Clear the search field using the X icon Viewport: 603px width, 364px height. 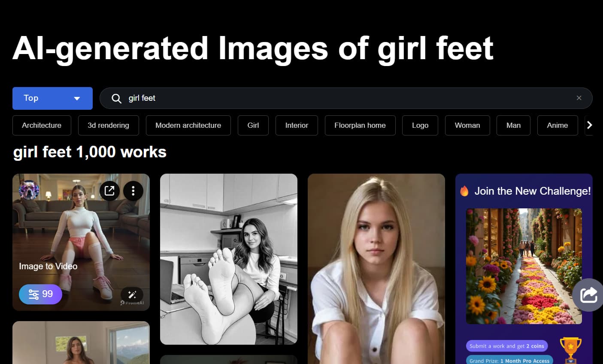click(579, 98)
